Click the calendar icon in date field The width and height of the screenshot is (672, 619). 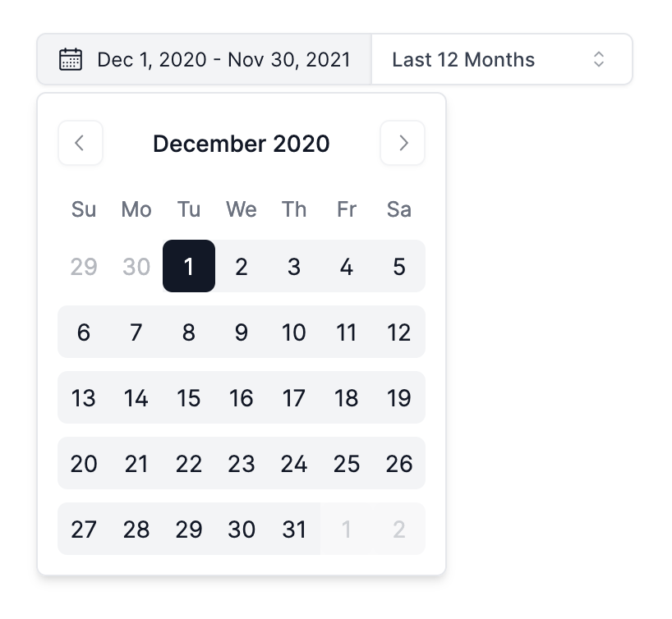pyautogui.click(x=71, y=60)
